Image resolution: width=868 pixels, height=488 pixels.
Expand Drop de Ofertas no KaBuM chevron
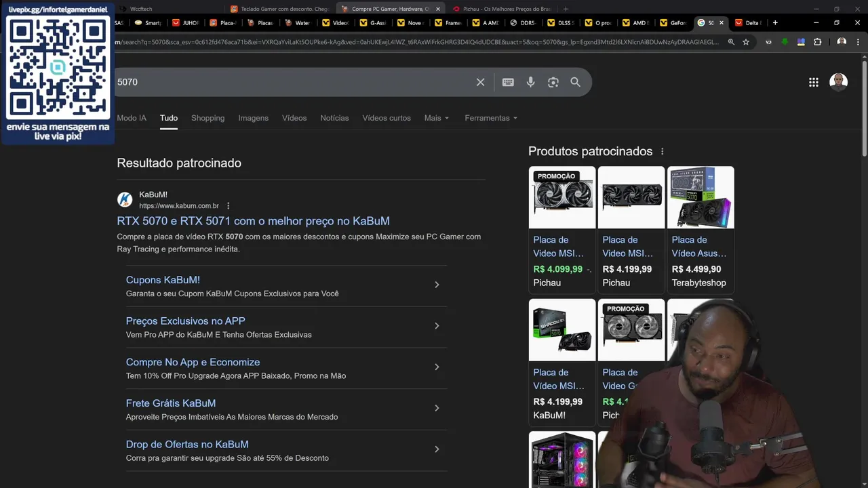[437, 449]
